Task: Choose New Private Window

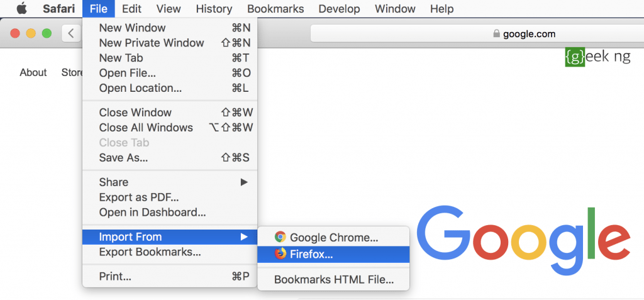Action: 170,43
